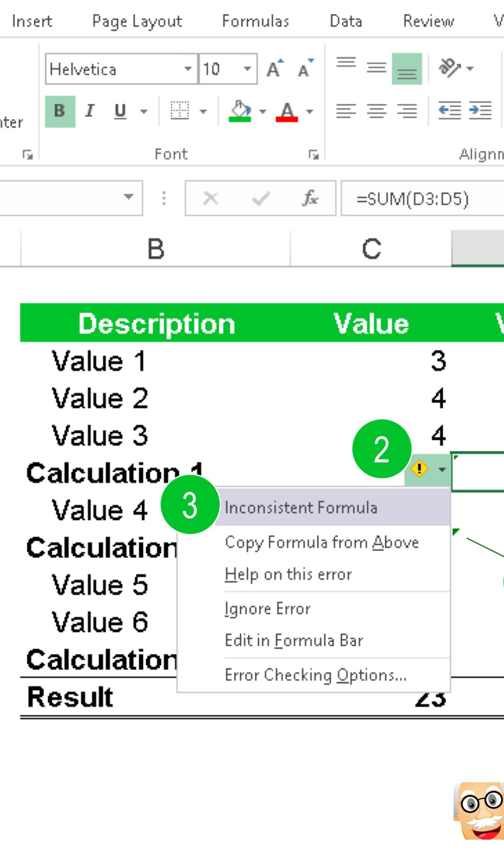Open Clipboard dialog launcher icon

[x=28, y=154]
